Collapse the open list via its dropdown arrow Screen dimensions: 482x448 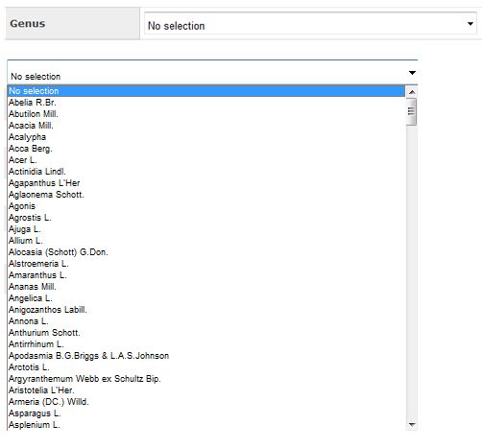pyautogui.click(x=412, y=73)
